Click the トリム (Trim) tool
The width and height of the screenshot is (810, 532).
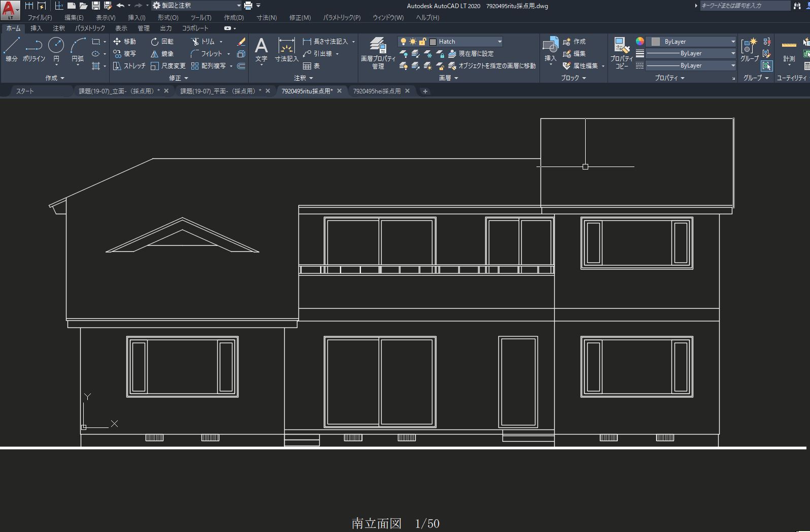[203, 42]
